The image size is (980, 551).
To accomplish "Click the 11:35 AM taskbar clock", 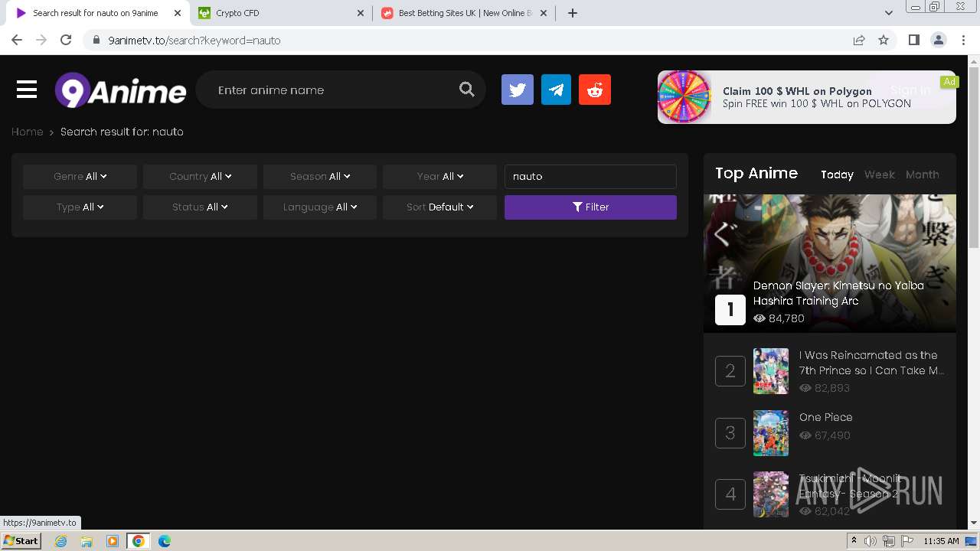I will (x=941, y=541).
